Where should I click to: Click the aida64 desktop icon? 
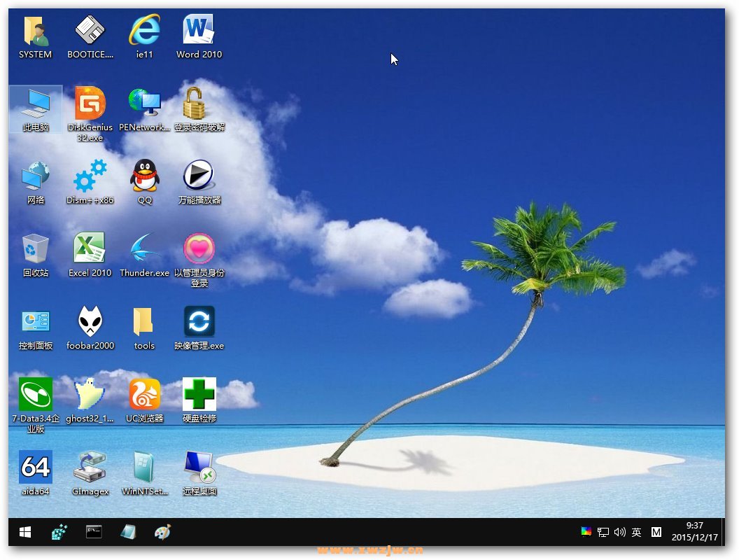point(36,473)
